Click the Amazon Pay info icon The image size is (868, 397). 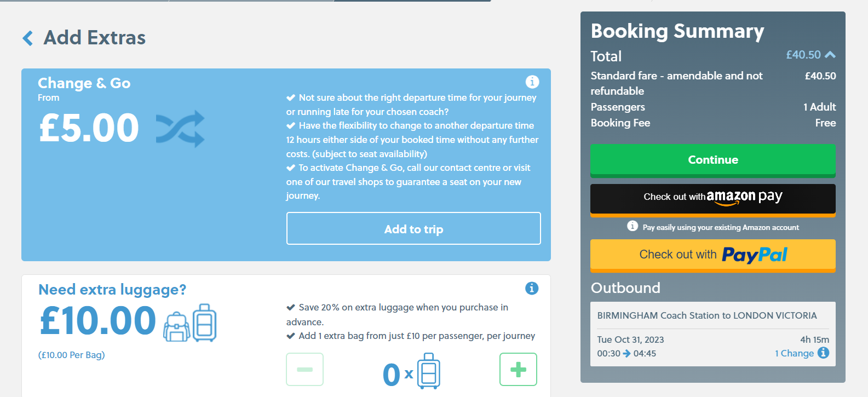[x=633, y=226]
